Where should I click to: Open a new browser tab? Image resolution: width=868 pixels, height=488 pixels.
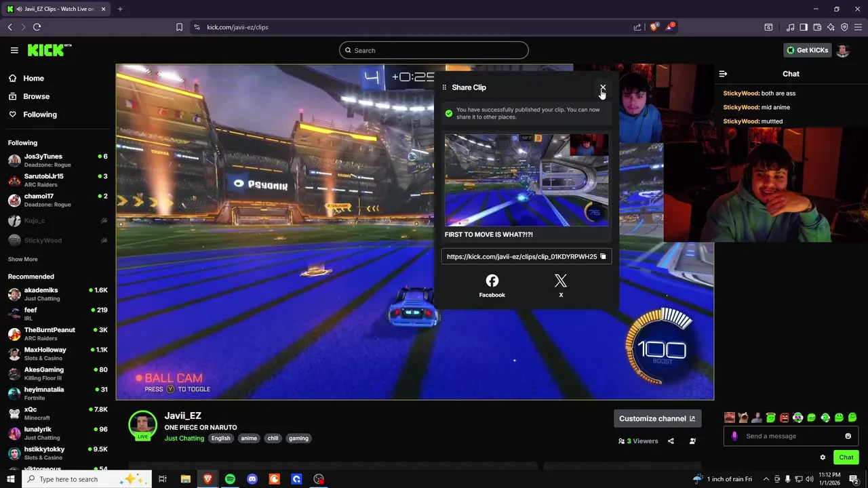pyautogui.click(x=120, y=9)
